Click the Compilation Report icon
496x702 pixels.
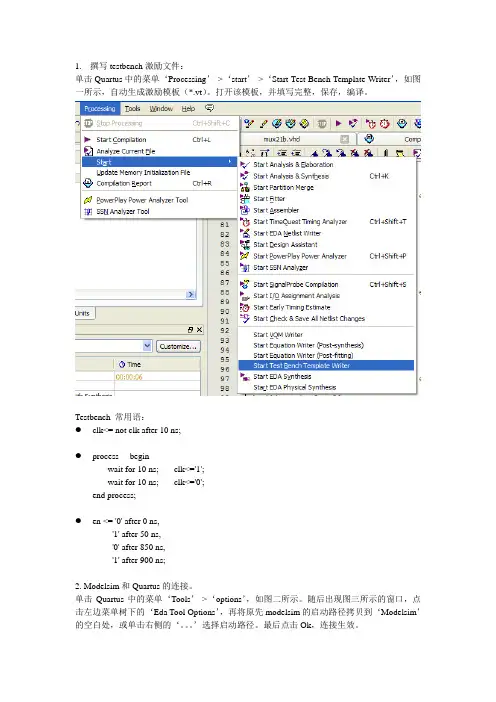click(x=88, y=183)
